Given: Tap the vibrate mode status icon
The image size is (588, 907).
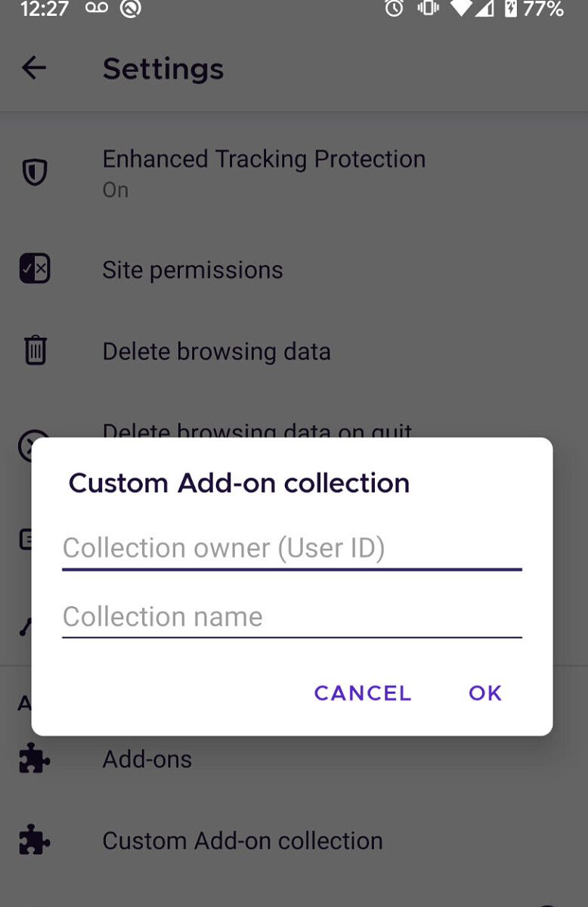Looking at the screenshot, I should 427,10.
